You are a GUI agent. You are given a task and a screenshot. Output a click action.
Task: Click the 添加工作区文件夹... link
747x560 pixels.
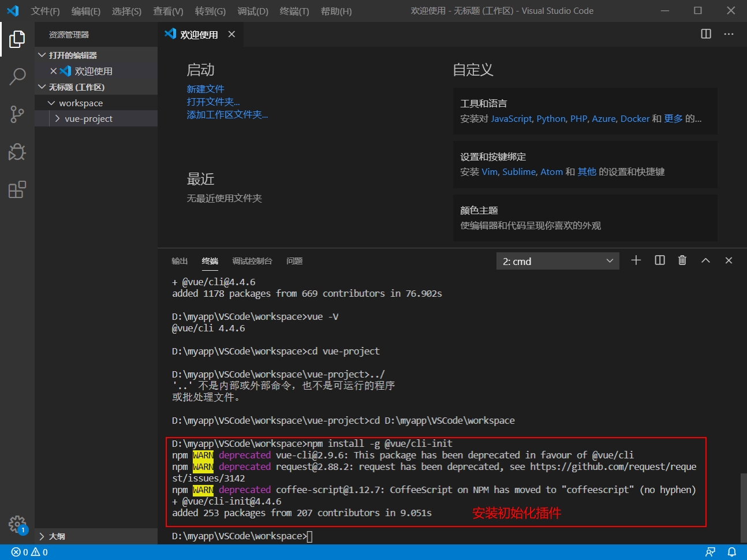point(227,114)
